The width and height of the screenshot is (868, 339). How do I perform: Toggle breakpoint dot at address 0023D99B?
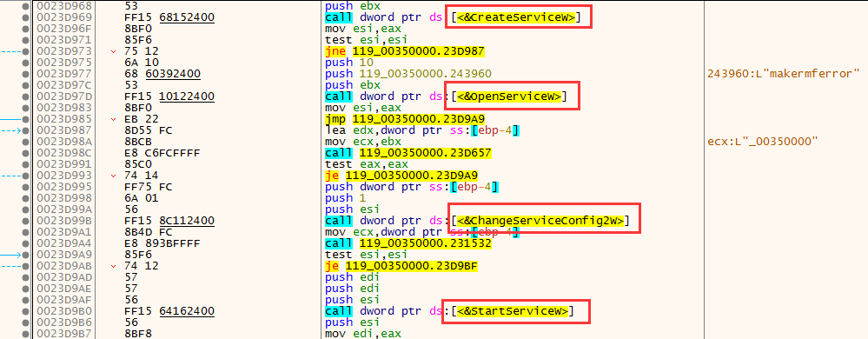pyautogui.click(x=26, y=221)
